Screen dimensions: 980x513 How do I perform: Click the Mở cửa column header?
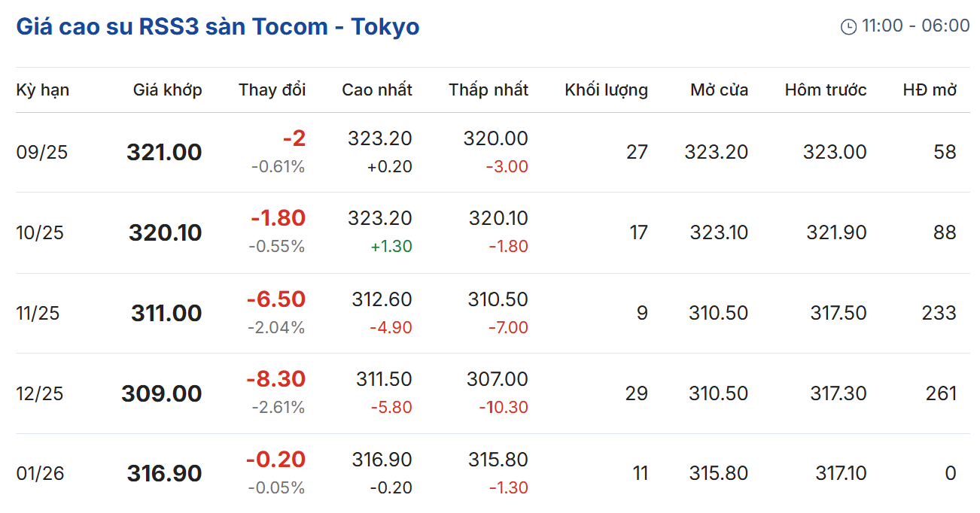[x=719, y=90]
